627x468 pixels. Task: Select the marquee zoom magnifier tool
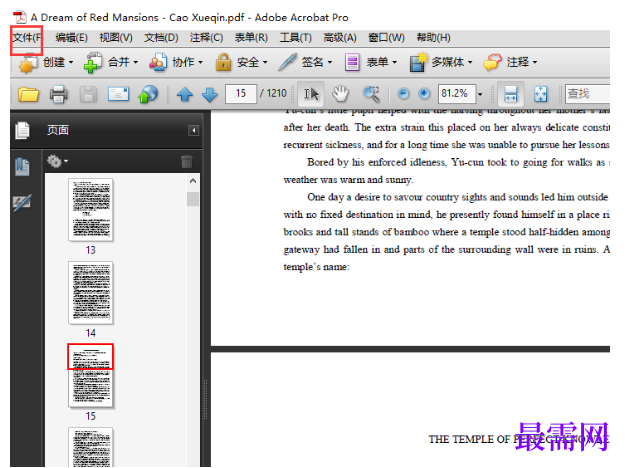coord(371,94)
